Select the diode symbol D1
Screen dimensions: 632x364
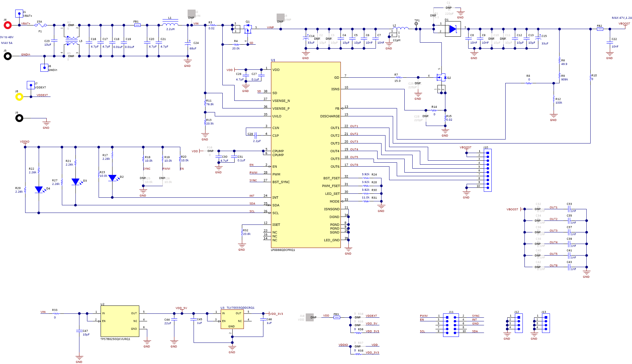pos(453,29)
